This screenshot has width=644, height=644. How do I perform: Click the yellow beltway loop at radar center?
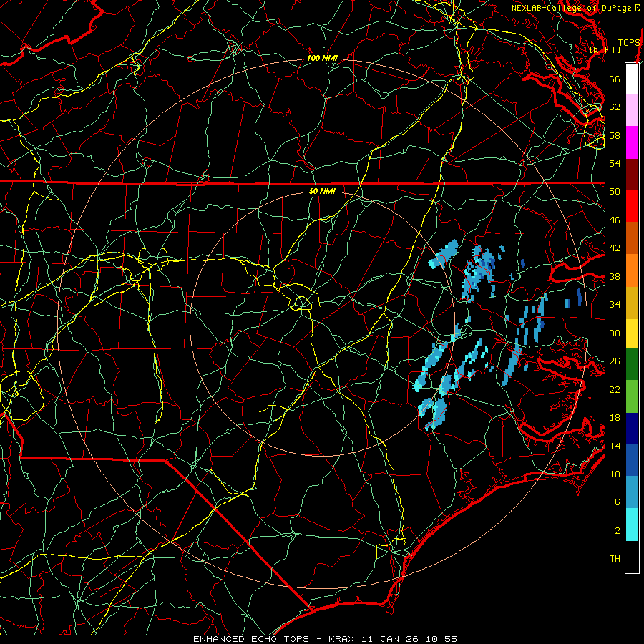pyautogui.click(x=302, y=302)
